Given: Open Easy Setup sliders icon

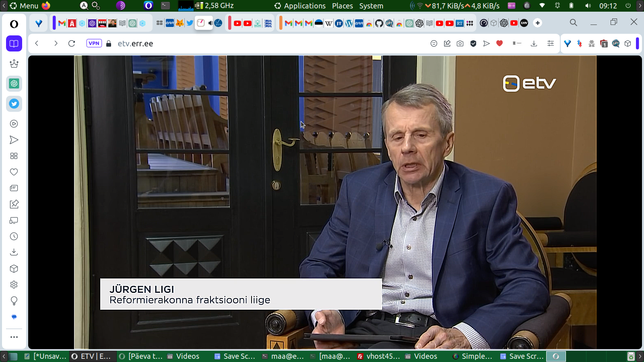Looking at the screenshot, I should 551,43.
